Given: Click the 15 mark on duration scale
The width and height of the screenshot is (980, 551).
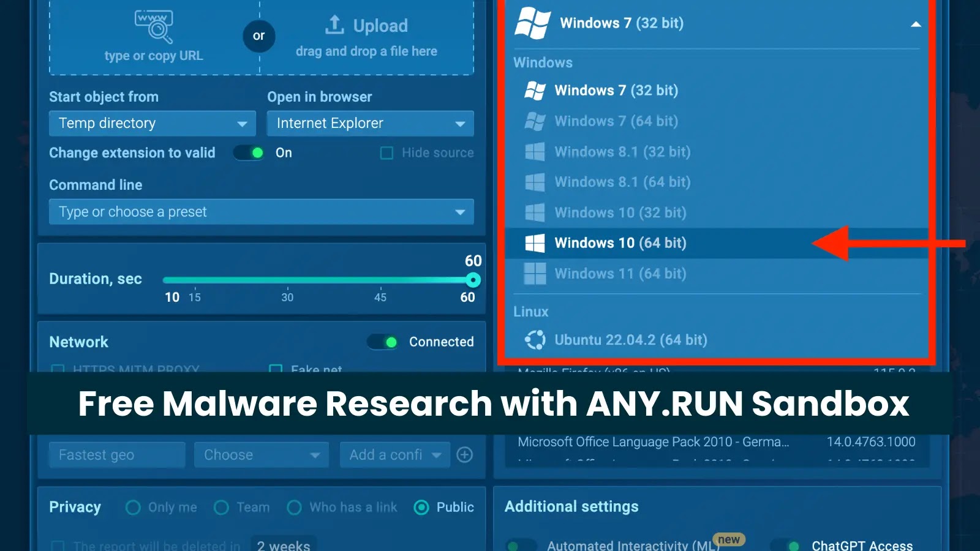Looking at the screenshot, I should [195, 298].
